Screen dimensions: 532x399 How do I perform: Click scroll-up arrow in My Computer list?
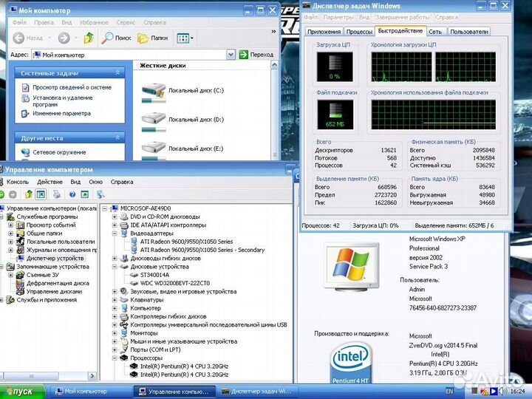(x=274, y=65)
